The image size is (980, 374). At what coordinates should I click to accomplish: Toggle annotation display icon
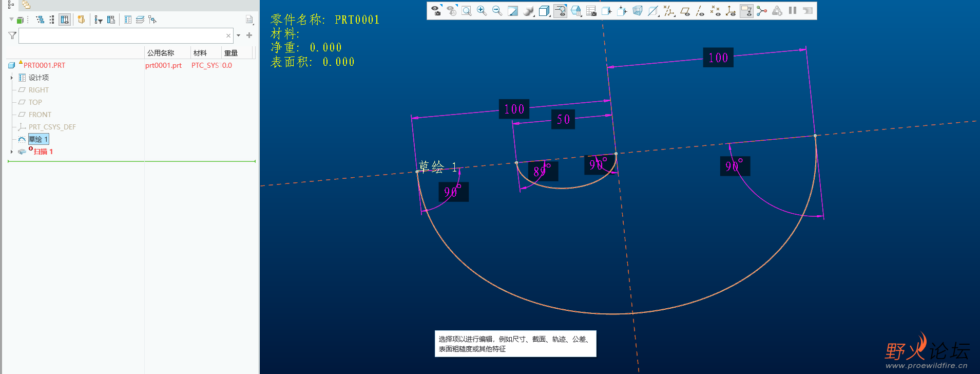point(746,11)
